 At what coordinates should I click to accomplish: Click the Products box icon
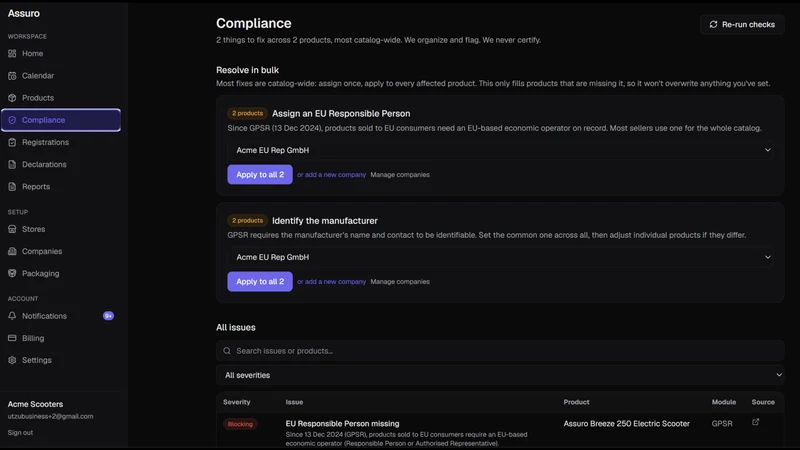tap(12, 98)
